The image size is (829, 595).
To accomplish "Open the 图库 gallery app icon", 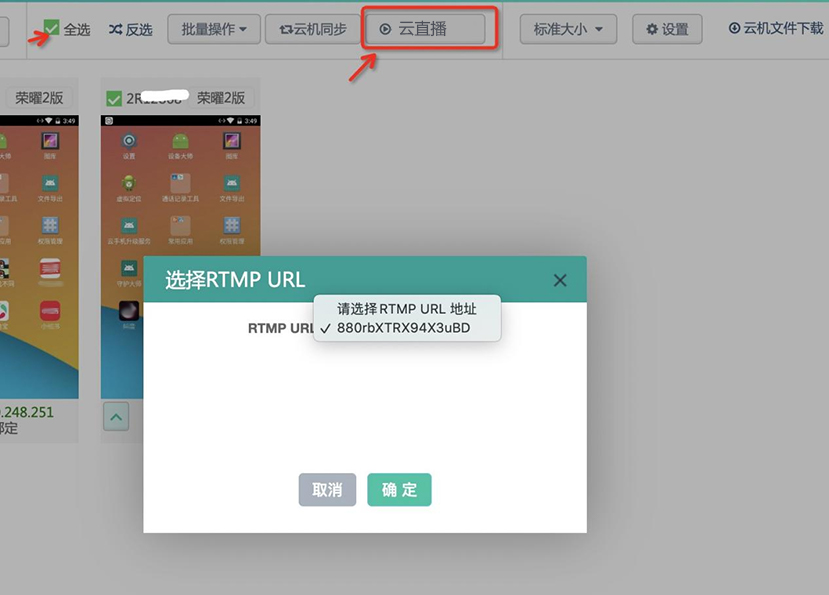I will point(230,139).
